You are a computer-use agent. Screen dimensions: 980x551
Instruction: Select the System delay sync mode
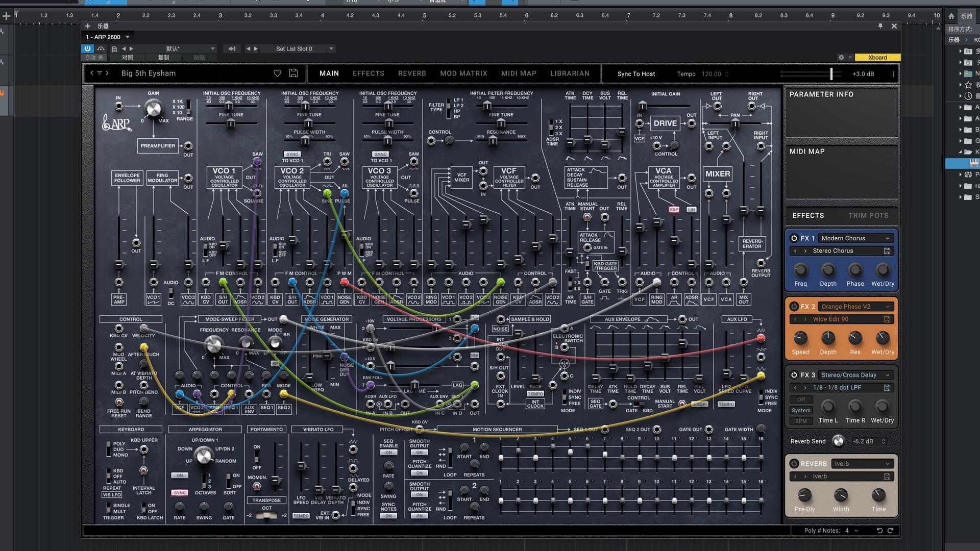tap(801, 411)
